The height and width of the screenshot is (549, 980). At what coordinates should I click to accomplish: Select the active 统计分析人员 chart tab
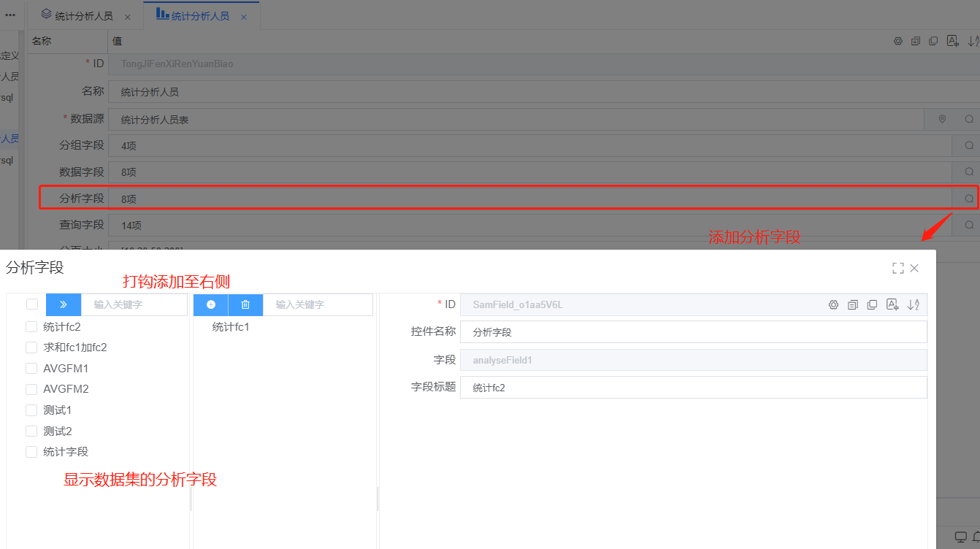click(199, 16)
